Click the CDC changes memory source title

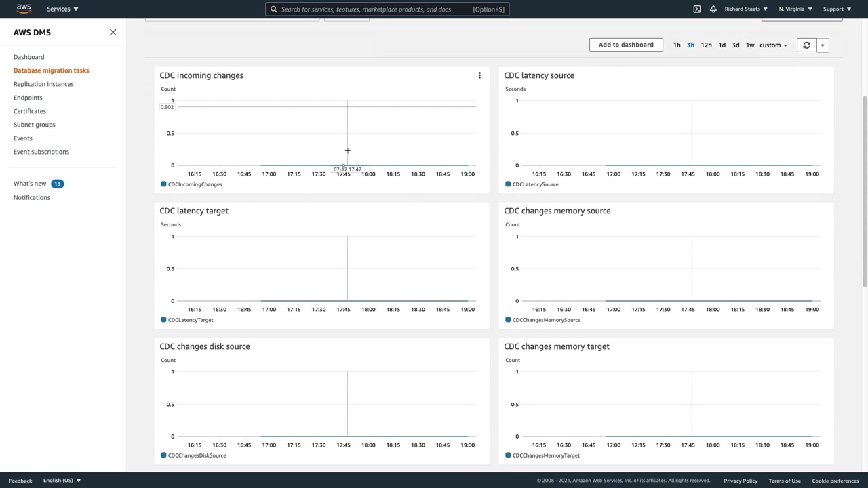pyautogui.click(x=557, y=211)
